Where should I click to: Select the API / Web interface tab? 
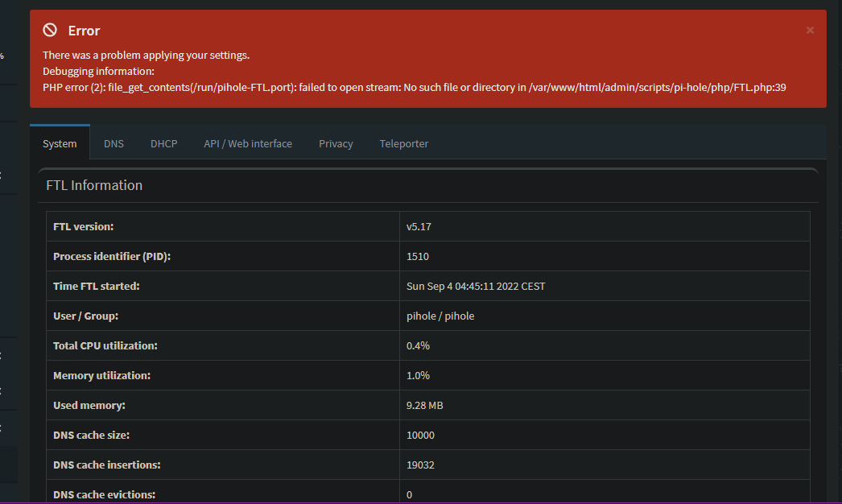point(248,143)
